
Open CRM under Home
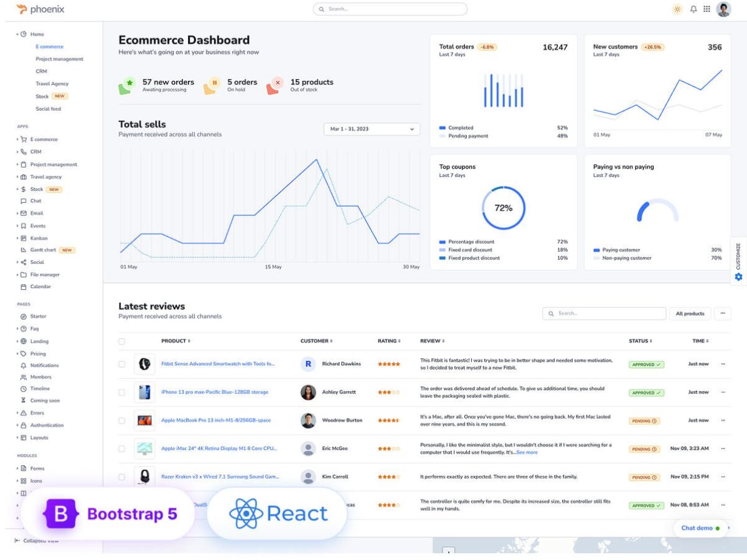[x=41, y=72]
